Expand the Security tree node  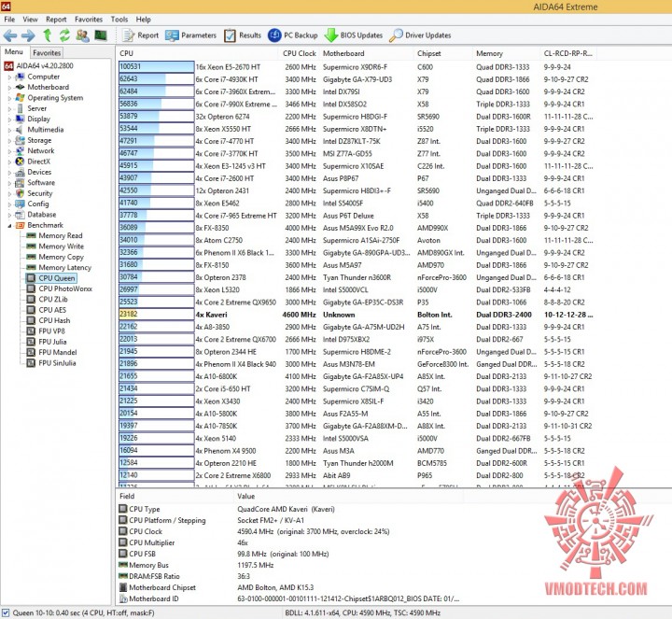click(9, 194)
